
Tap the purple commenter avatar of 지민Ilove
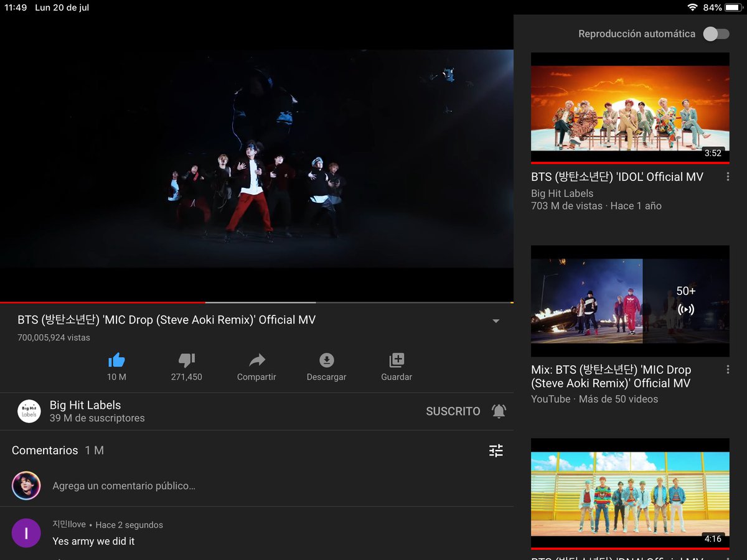pos(26,533)
